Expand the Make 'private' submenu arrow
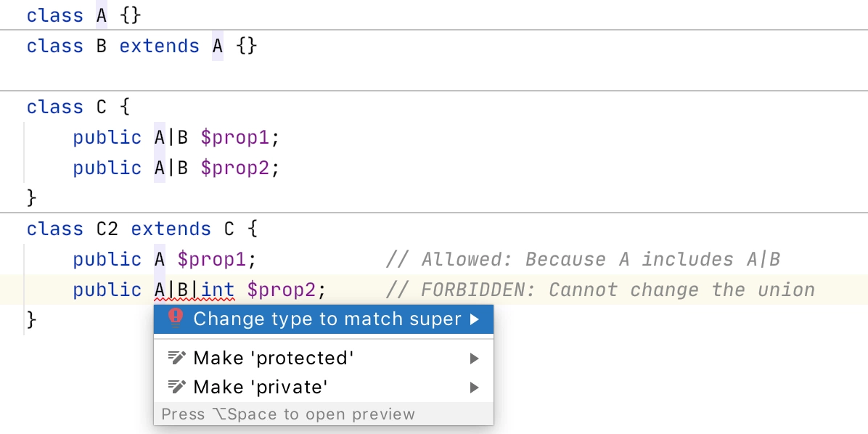 pyautogui.click(x=474, y=388)
